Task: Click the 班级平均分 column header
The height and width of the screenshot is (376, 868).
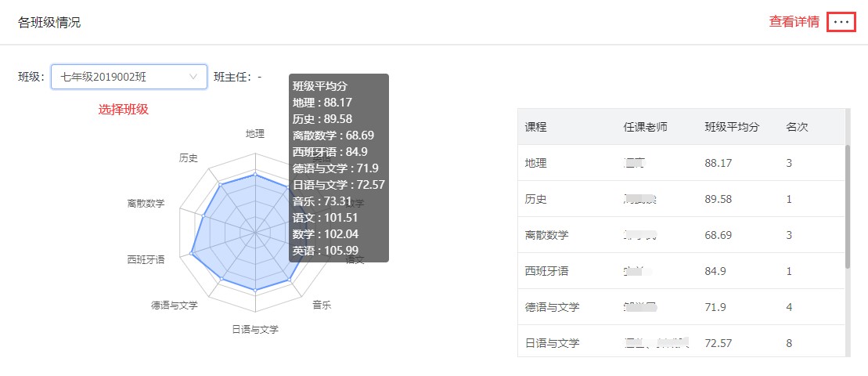Action: 732,127
